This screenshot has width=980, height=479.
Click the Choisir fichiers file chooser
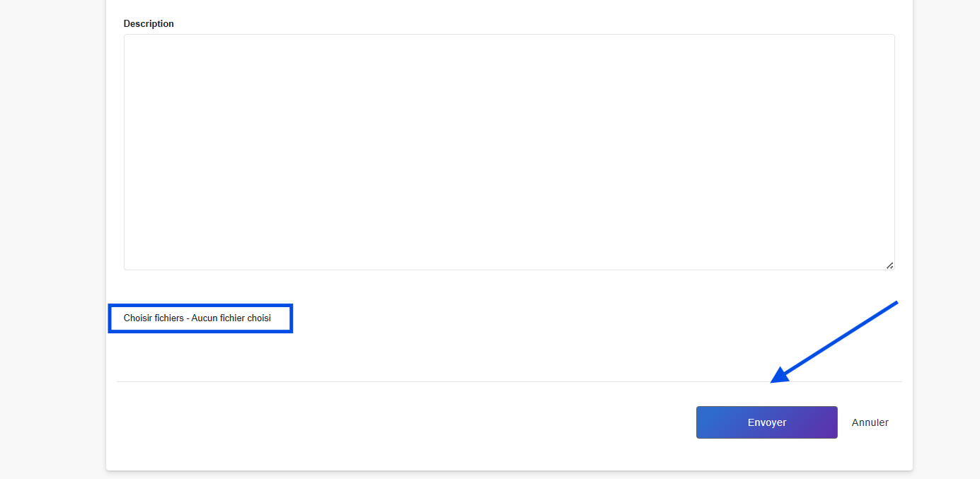pos(154,318)
